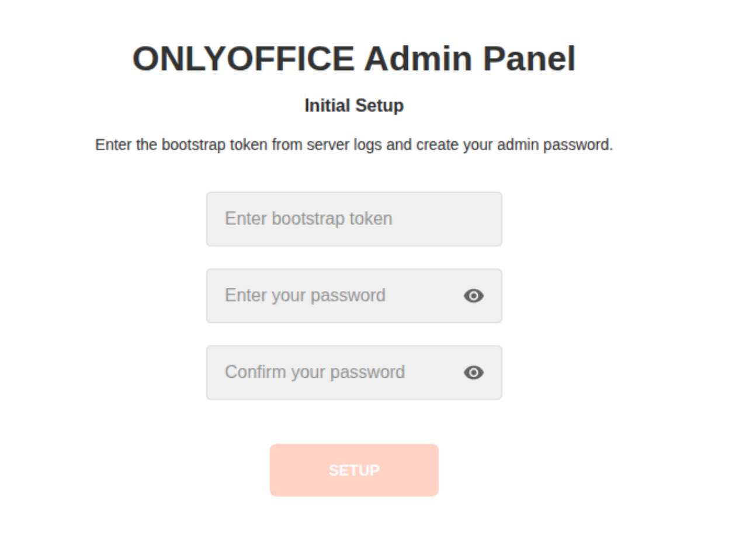Select the "Confirm your password" field
Viewport: 739px width, 560px height.
point(333,373)
